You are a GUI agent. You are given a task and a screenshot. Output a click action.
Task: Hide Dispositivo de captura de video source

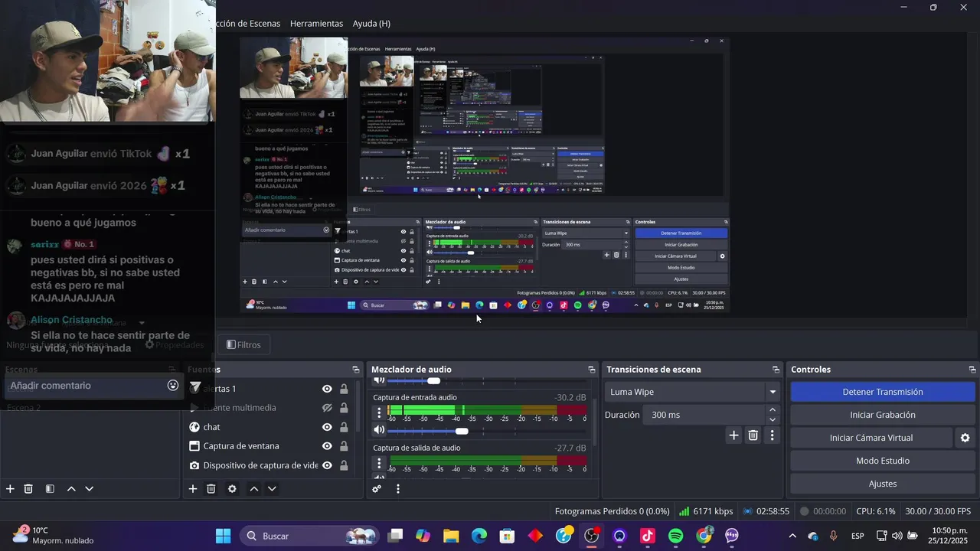point(327,465)
